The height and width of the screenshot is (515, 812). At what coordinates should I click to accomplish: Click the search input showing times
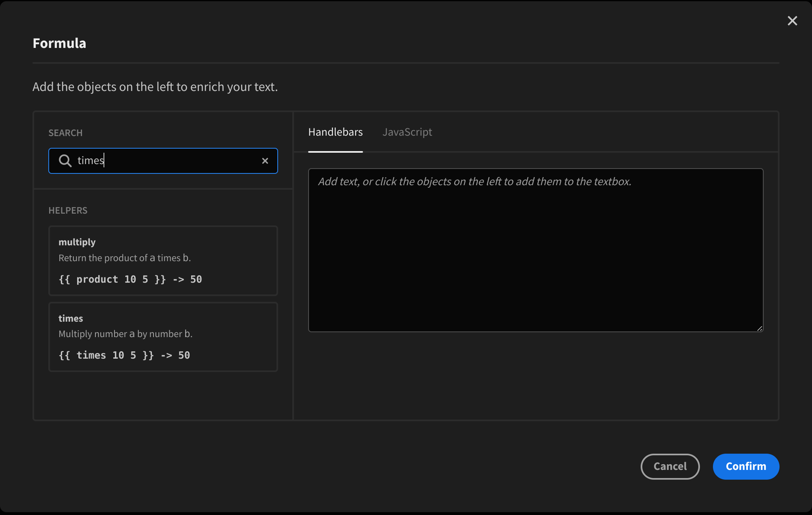click(x=162, y=160)
